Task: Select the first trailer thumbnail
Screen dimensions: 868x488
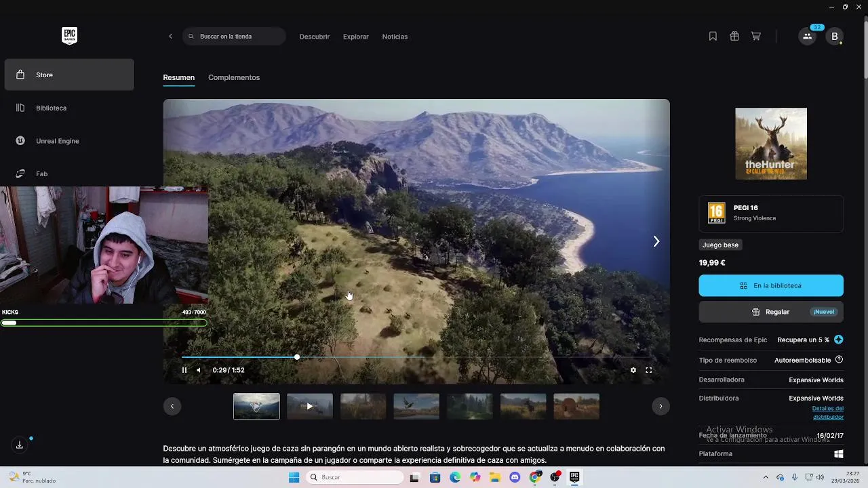Action: tap(256, 407)
